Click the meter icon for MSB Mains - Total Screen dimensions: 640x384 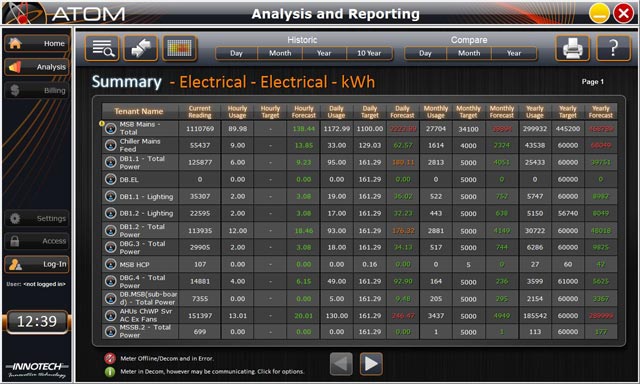[x=111, y=129]
